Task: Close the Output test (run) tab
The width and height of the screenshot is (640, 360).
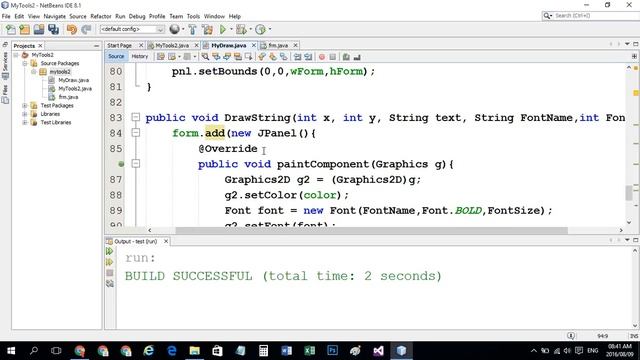Action: [x=166, y=242]
